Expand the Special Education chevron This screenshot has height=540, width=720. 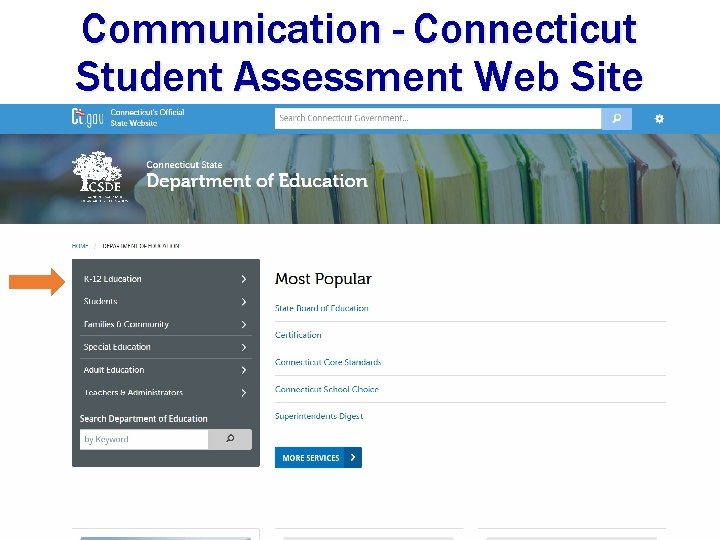(244, 348)
